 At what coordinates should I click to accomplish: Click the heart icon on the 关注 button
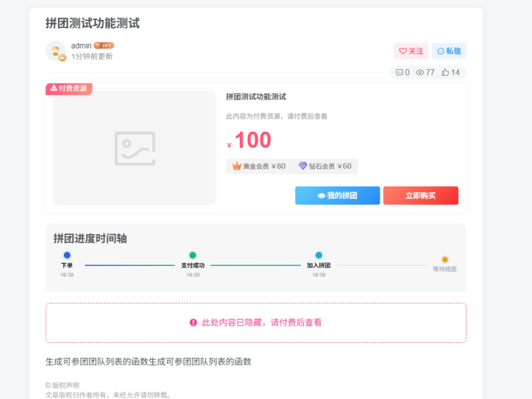403,51
